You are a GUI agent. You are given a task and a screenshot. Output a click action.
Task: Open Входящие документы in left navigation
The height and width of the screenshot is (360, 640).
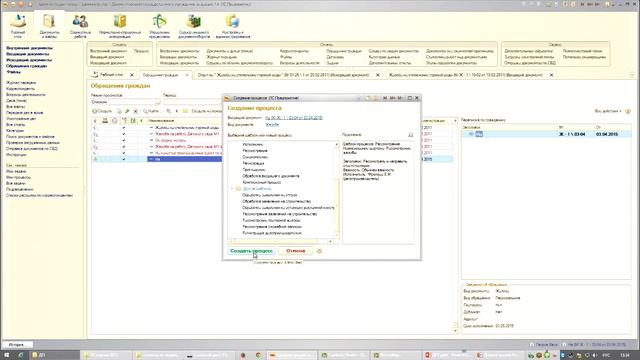pos(28,54)
